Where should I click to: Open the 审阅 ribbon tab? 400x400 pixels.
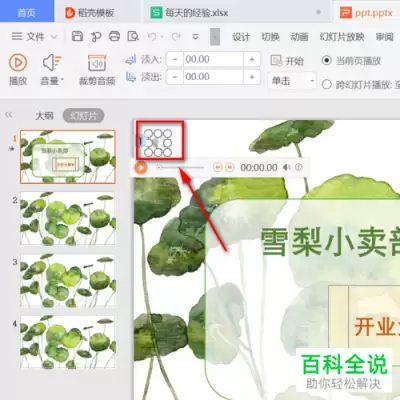point(384,36)
